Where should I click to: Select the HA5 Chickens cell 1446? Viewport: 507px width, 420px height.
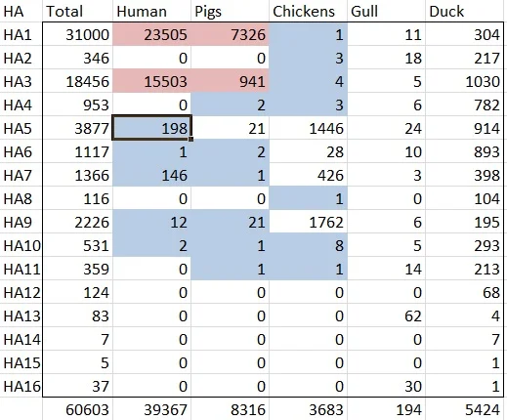coord(308,128)
